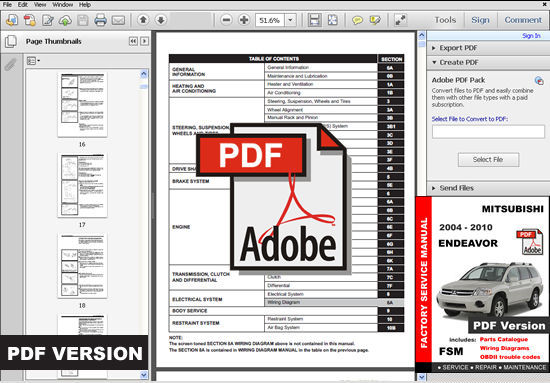The height and width of the screenshot is (383, 550).
Task: Collapse the navigation pane arrow button
Action: [x=133, y=41]
